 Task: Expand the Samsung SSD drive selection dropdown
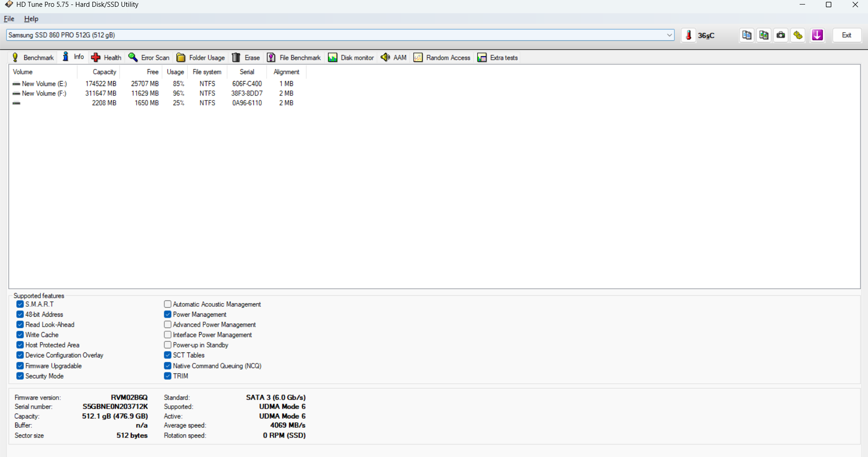pyautogui.click(x=669, y=35)
